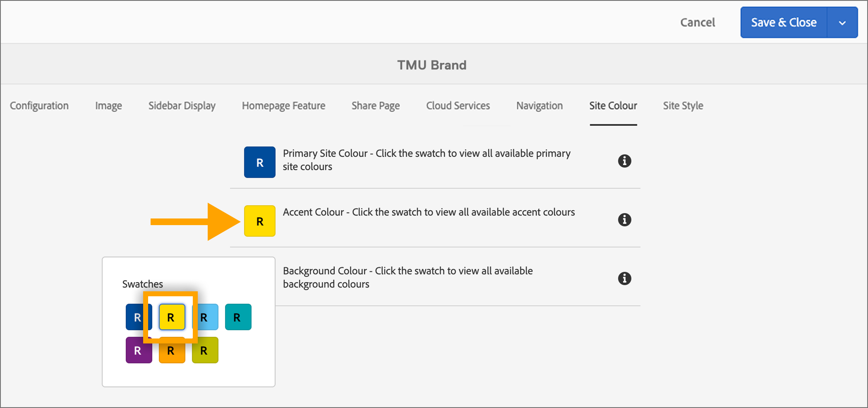868x408 pixels.
Task: Open the Homepage Feature tab
Action: 283,106
